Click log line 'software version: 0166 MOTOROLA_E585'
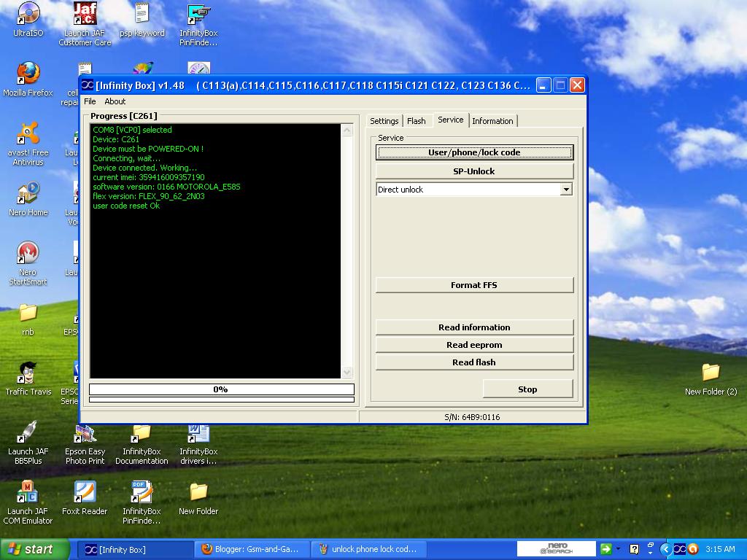 [166, 187]
